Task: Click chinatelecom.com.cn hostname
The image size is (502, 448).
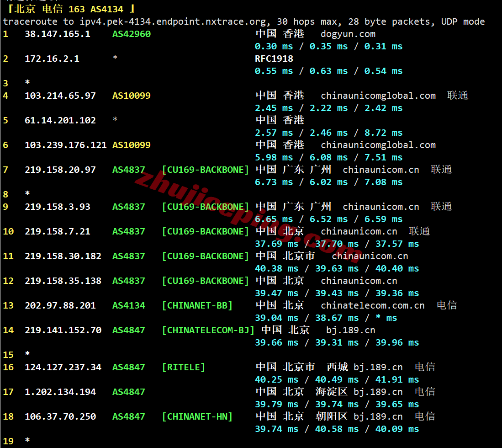Action: point(373,305)
